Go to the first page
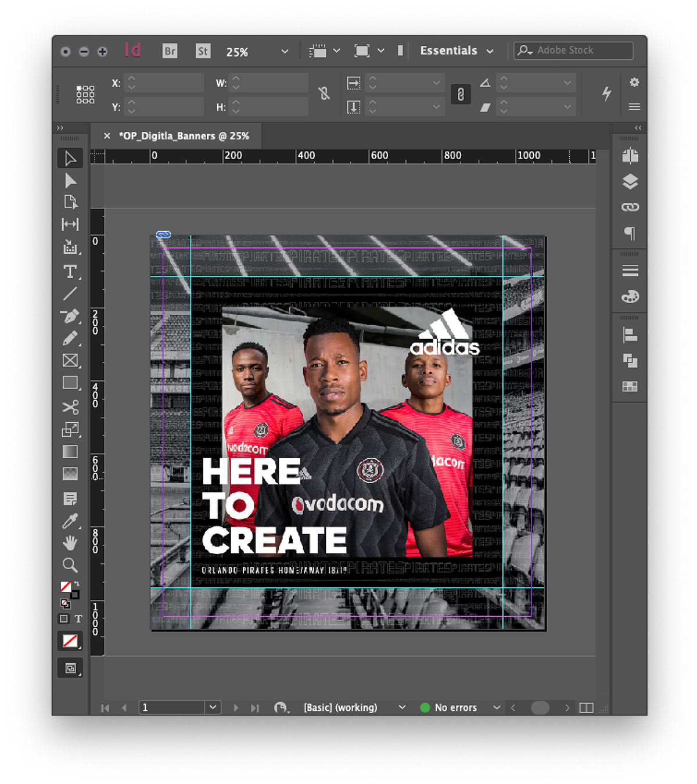 (105, 708)
